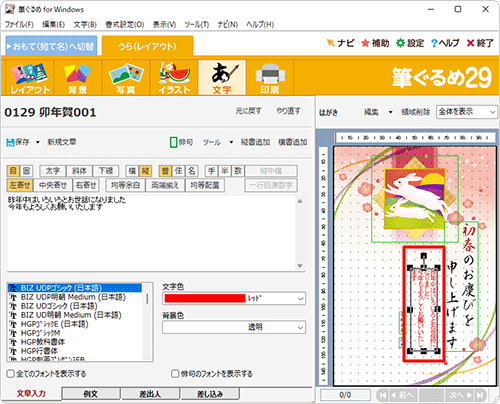Open 編集(E) menu

(x=53, y=24)
